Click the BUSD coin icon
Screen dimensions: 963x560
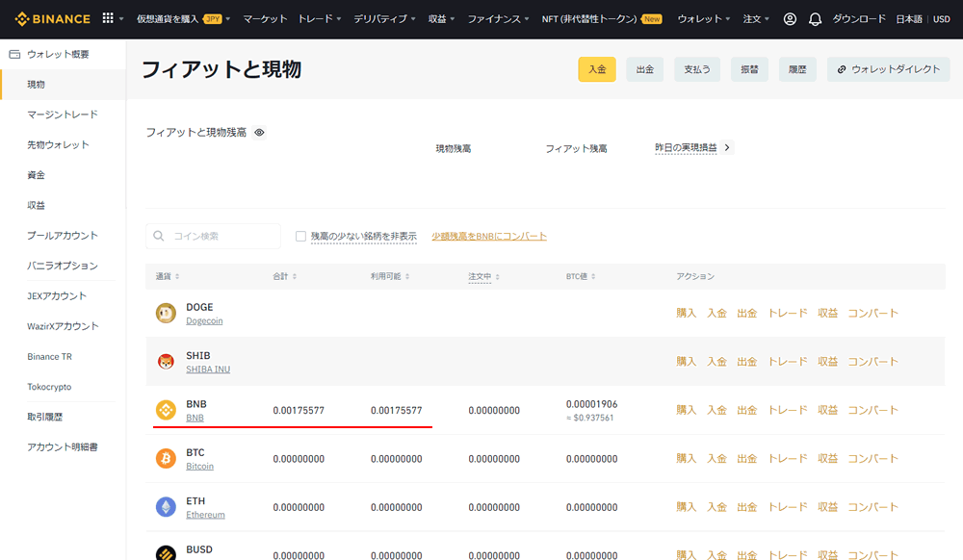tap(166, 553)
